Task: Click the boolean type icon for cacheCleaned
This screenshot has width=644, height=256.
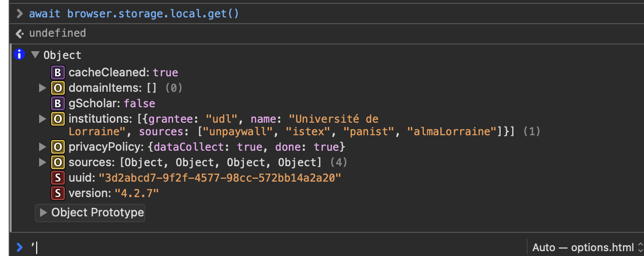Action: coord(58,72)
